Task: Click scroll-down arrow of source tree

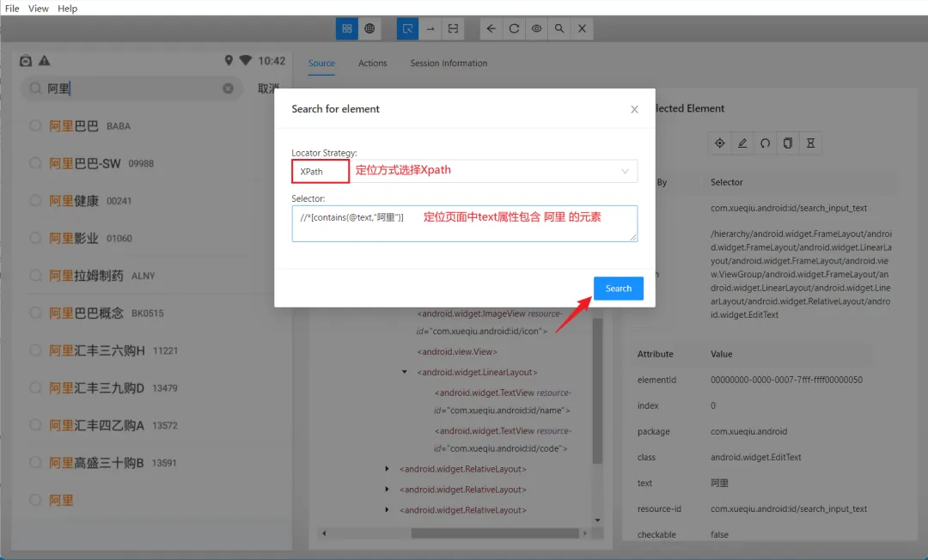Action: [x=597, y=520]
